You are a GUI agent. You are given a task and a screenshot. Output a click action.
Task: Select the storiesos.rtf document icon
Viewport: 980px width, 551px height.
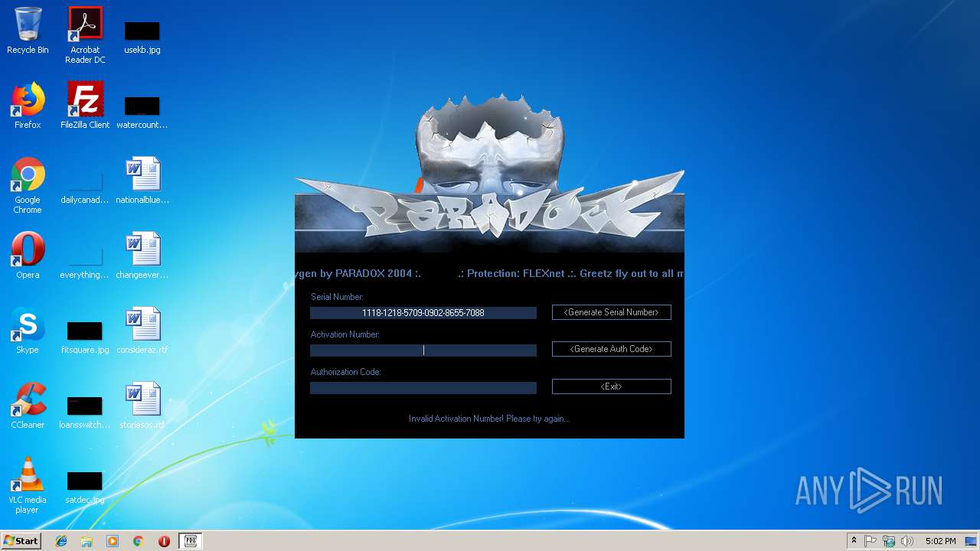142,406
